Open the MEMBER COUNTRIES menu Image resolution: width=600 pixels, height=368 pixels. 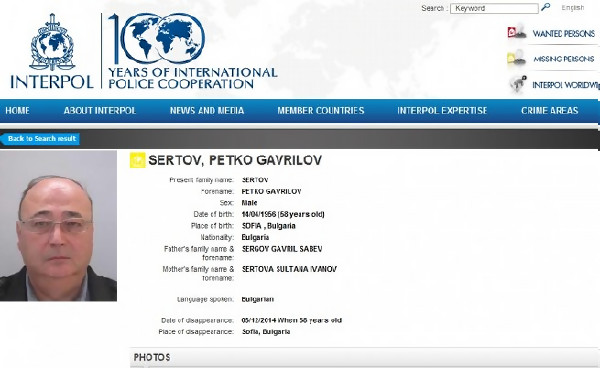321,111
